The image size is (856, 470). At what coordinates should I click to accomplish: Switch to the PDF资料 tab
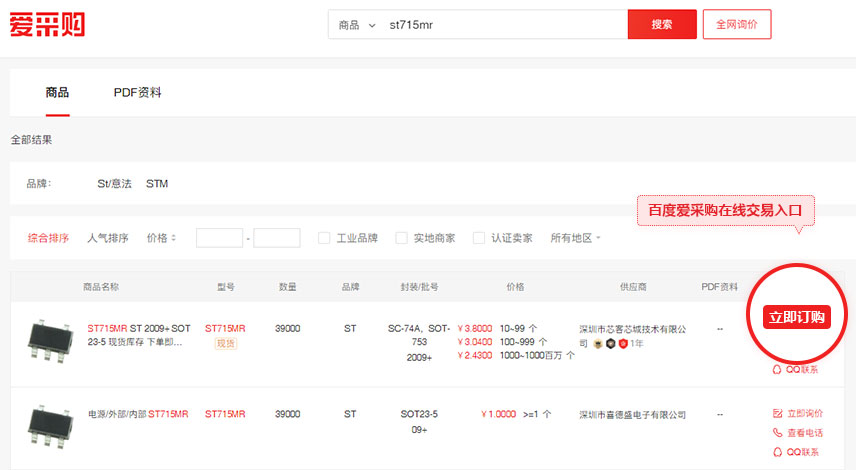click(x=138, y=93)
